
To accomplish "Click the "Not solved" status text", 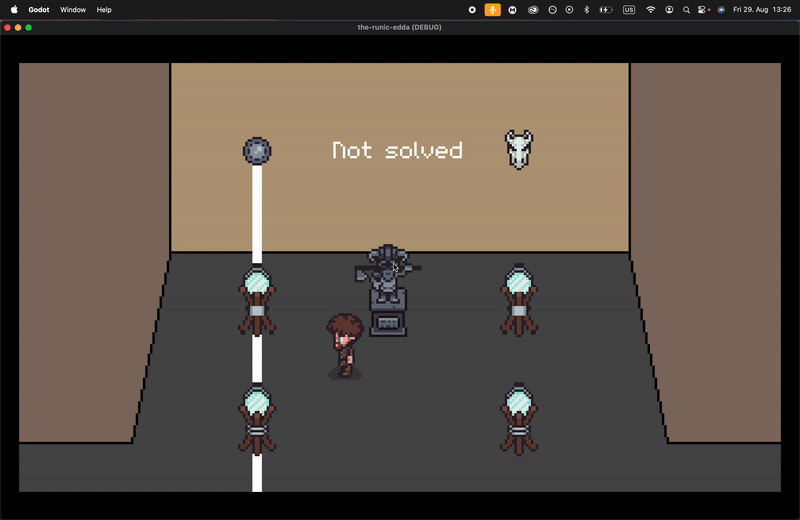I will click(x=397, y=151).
